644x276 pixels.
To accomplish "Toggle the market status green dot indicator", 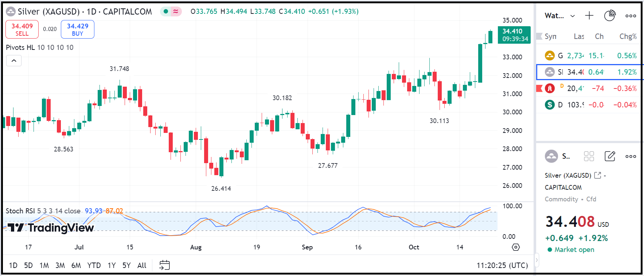I will [166, 11].
